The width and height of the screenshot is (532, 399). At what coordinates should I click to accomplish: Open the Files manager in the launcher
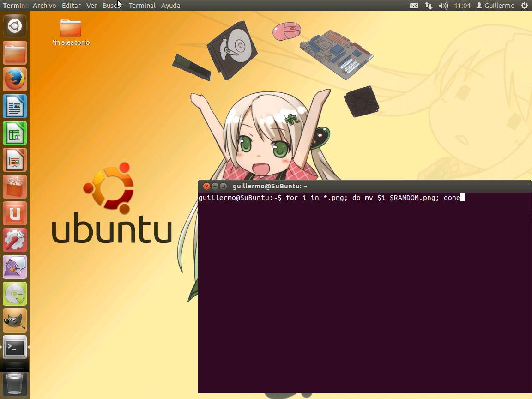pyautogui.click(x=15, y=53)
